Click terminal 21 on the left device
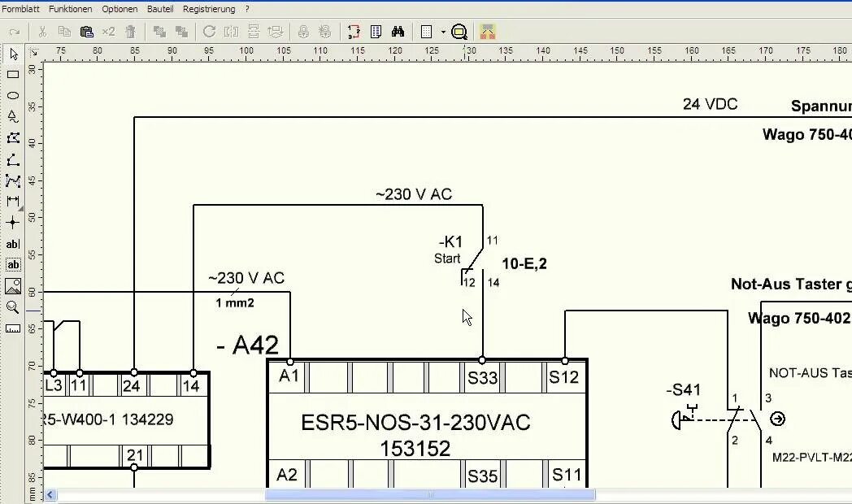The width and height of the screenshot is (852, 504). point(135,455)
